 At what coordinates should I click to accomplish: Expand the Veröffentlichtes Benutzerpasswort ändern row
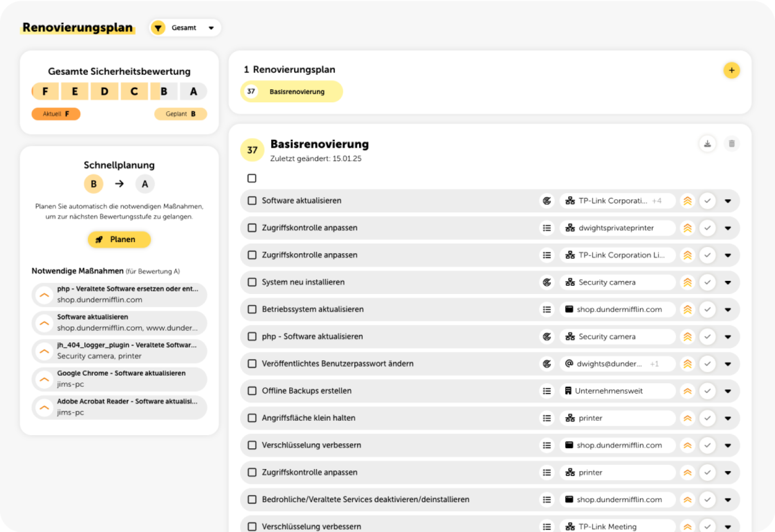[728, 364]
